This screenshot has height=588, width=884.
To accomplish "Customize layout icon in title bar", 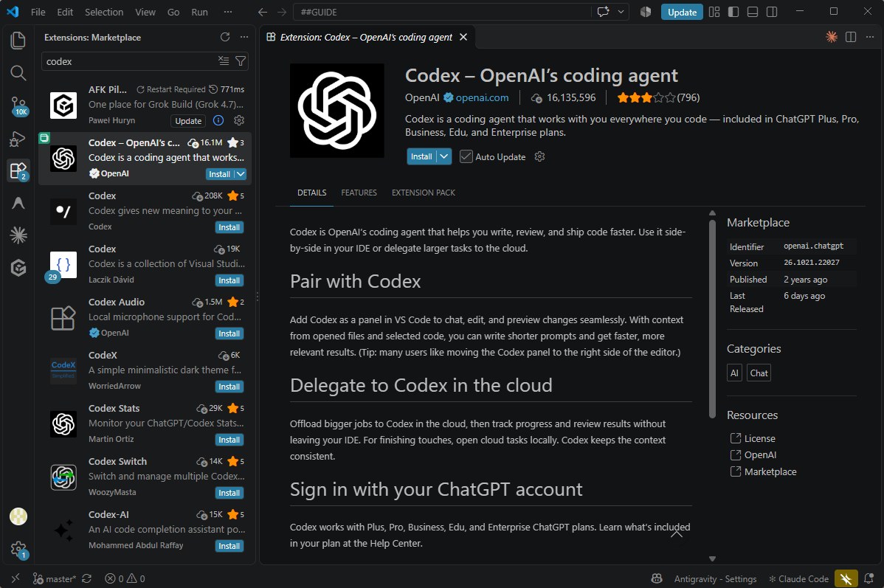I will [714, 12].
